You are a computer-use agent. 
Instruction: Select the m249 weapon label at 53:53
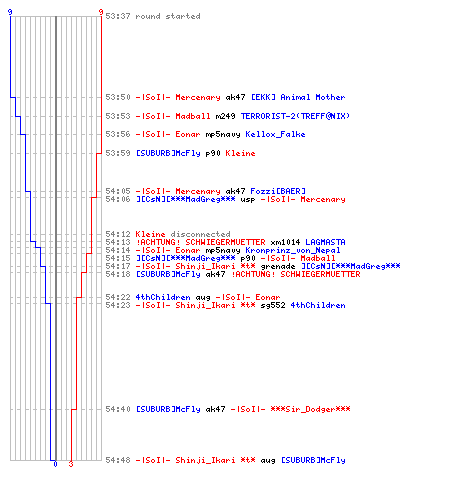(225, 116)
